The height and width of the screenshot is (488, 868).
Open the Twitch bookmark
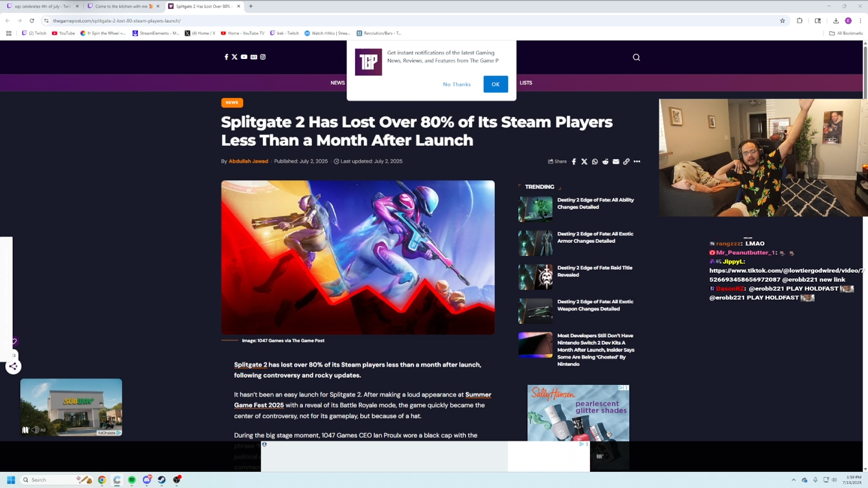(x=34, y=33)
